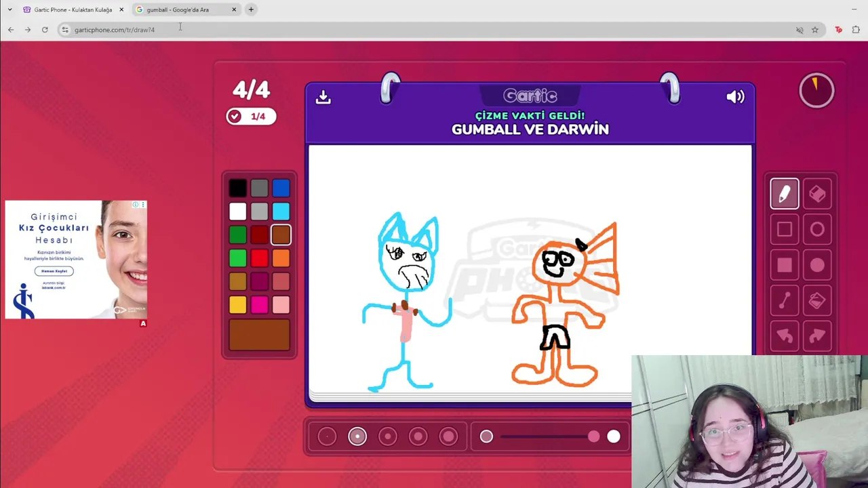Screen dimensions: 868x488
Task: Reload the Gartic Phone page
Action: pos(45,30)
